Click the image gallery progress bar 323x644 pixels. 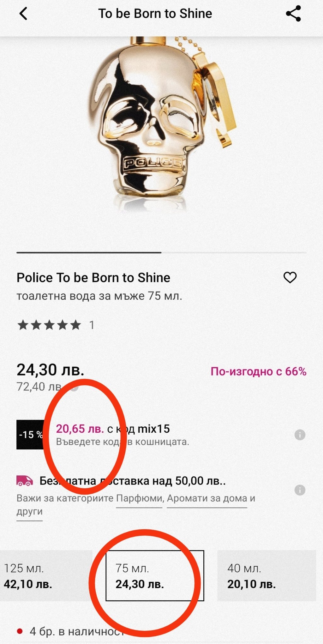(x=161, y=252)
